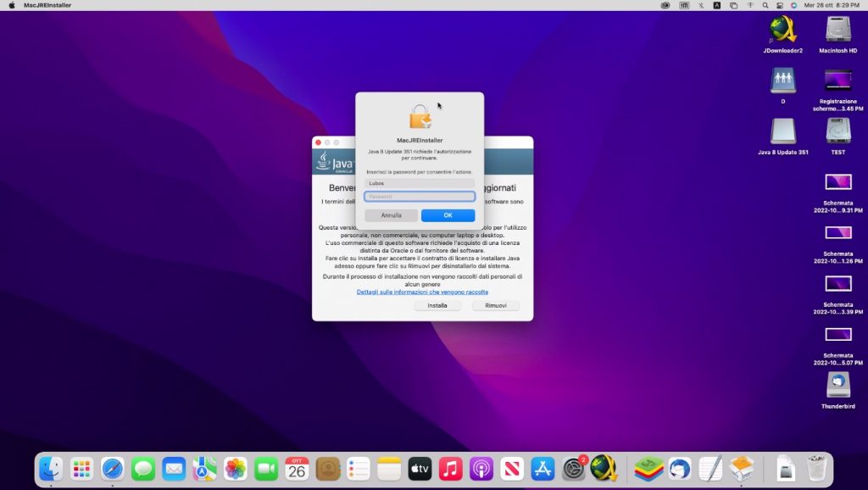The height and width of the screenshot is (490, 868).
Task: Open Control Center from the menu bar
Action: (780, 5)
